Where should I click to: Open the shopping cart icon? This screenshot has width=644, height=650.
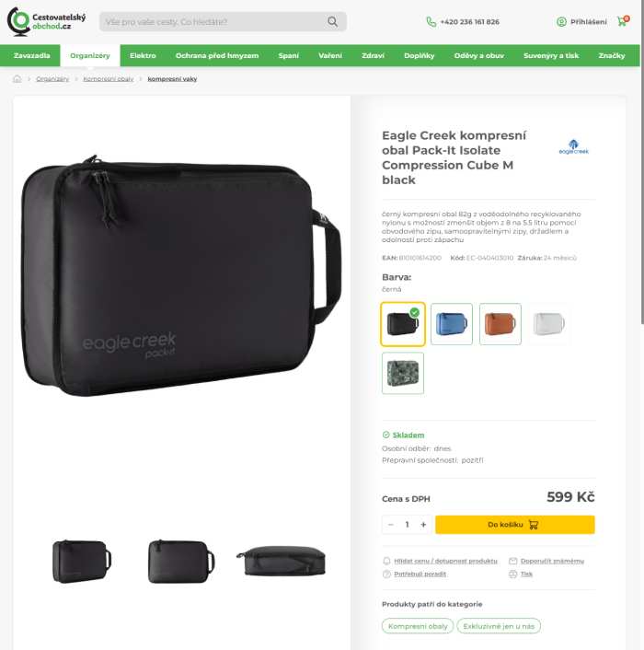tap(623, 21)
